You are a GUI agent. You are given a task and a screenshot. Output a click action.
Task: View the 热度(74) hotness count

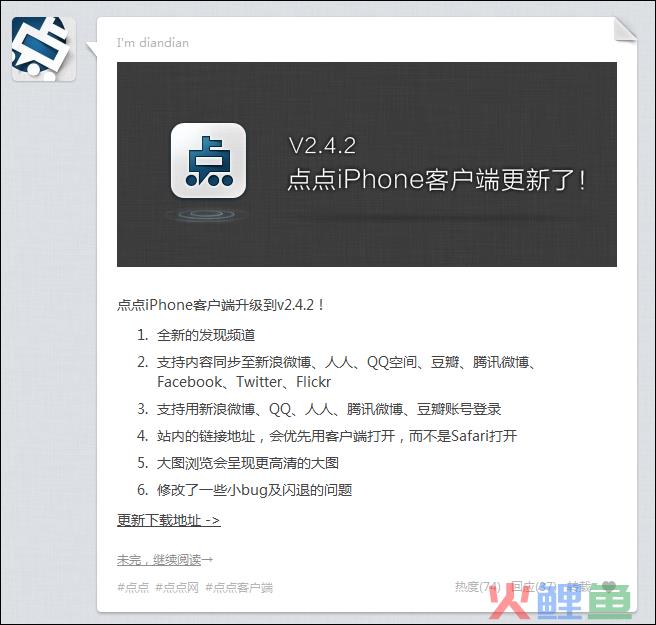(x=478, y=587)
